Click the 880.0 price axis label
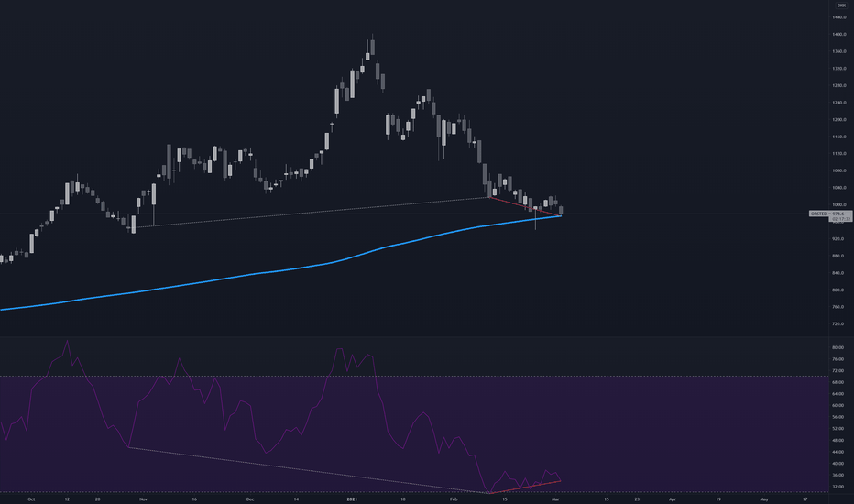 (838, 256)
